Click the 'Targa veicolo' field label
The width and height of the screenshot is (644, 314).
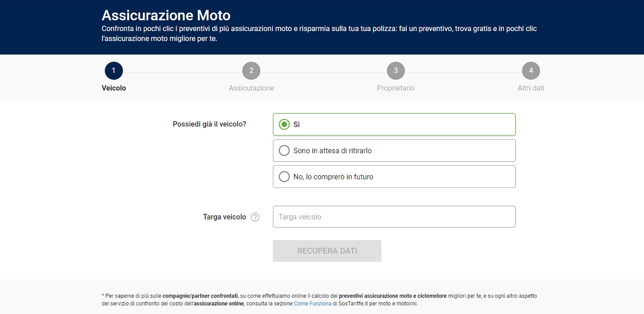click(x=224, y=217)
